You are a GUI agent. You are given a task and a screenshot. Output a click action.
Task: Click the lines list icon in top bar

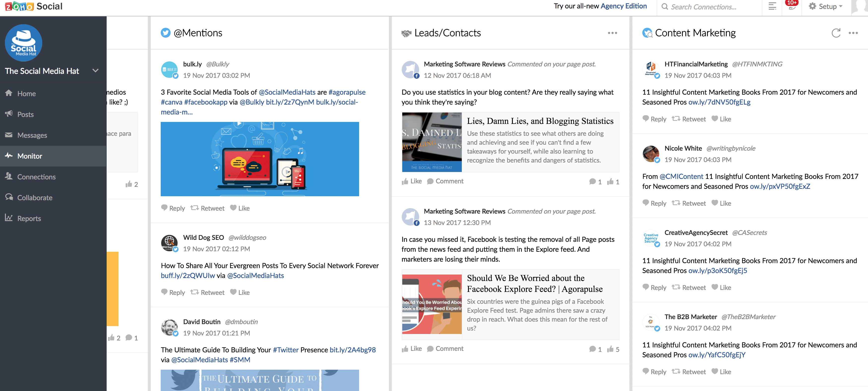point(772,7)
